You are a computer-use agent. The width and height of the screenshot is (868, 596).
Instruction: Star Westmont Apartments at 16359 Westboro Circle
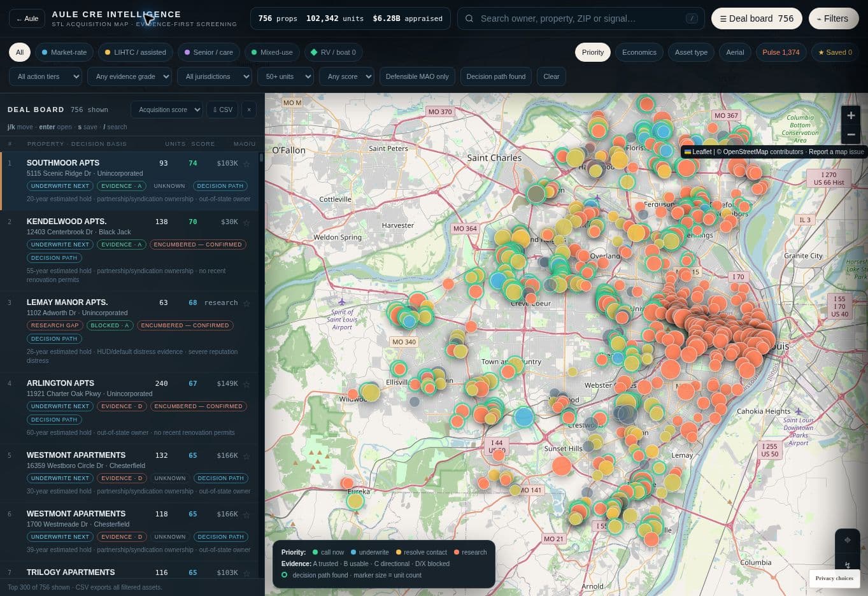(x=246, y=456)
